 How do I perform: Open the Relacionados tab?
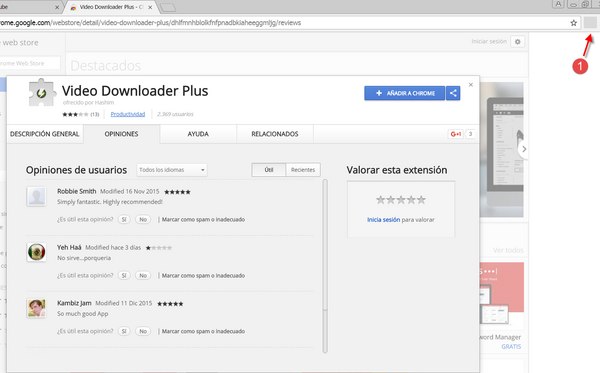point(275,134)
